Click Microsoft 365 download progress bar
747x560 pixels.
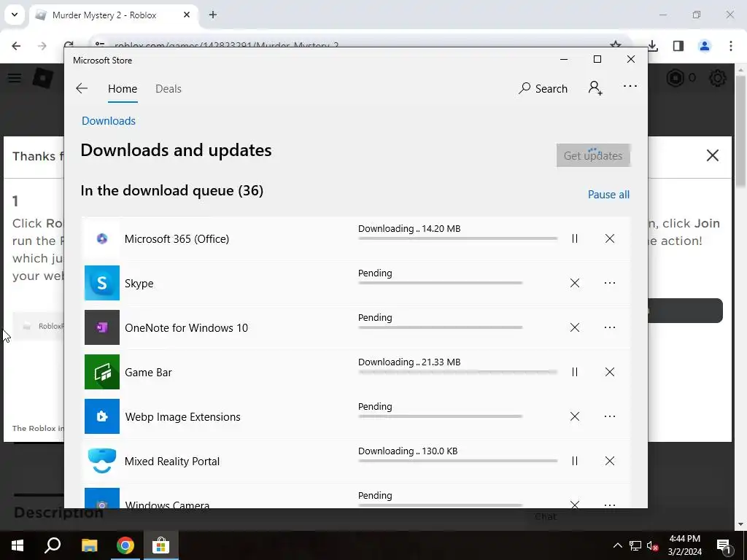[457, 238]
